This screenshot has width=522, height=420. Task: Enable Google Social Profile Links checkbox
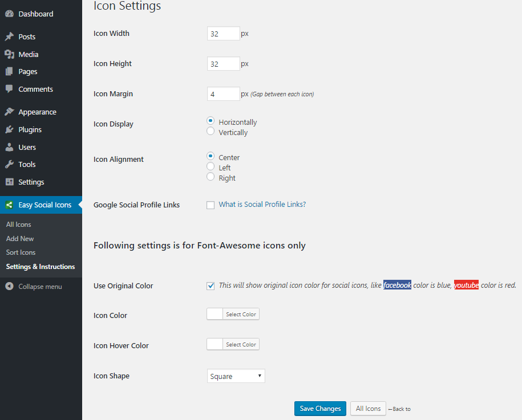211,205
